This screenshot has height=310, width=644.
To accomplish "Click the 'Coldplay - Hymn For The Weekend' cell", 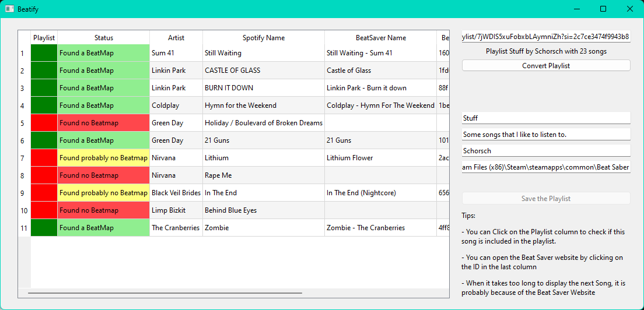I will tap(381, 105).
